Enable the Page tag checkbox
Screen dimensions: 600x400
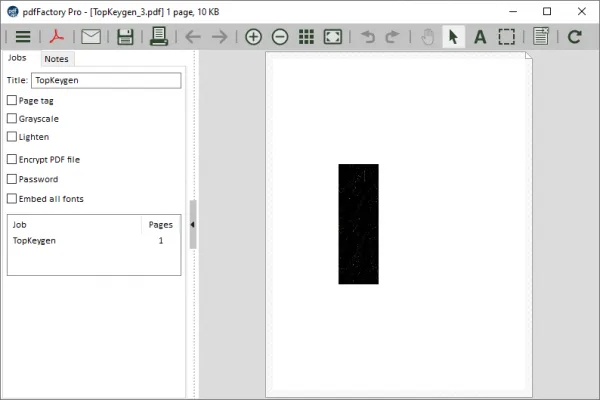(x=12, y=100)
